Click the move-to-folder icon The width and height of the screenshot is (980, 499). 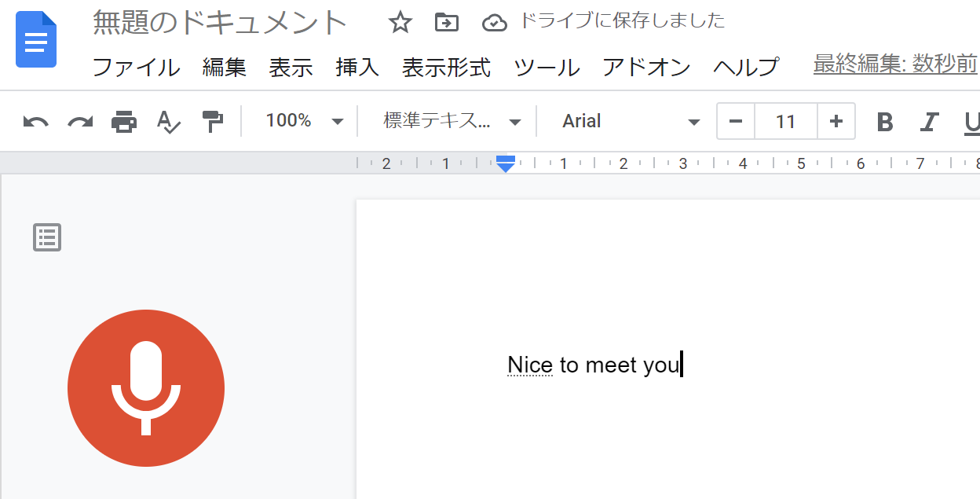pos(447,23)
